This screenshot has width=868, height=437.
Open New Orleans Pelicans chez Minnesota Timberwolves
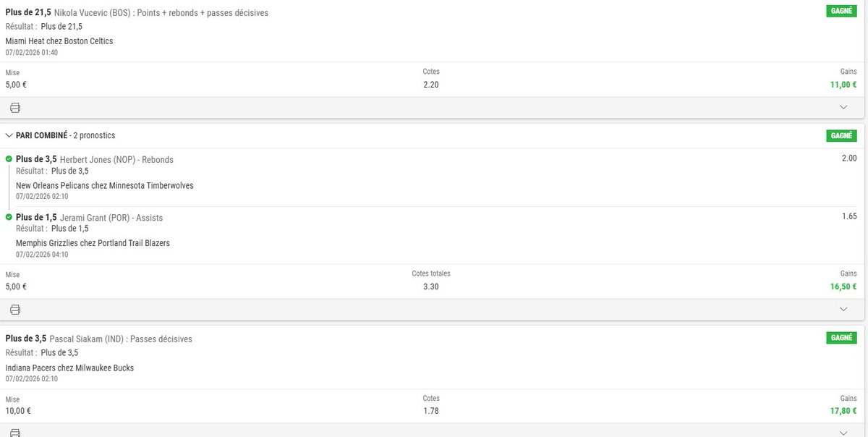tap(105, 186)
